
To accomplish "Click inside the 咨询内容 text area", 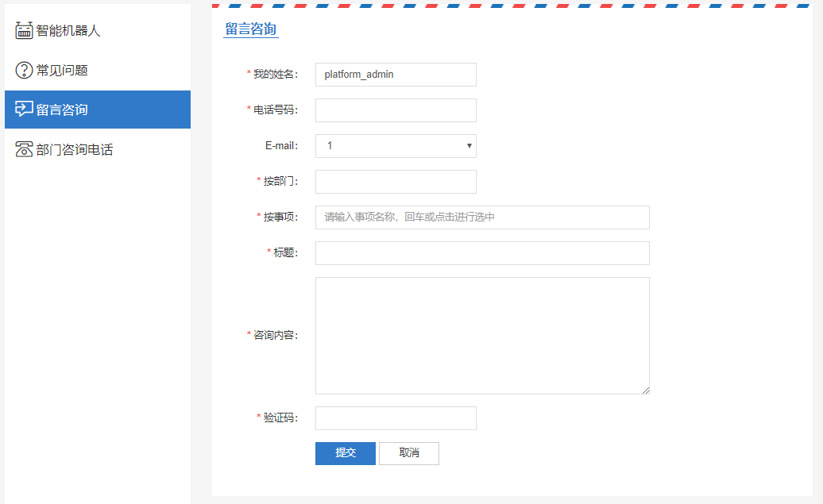I will [482, 335].
